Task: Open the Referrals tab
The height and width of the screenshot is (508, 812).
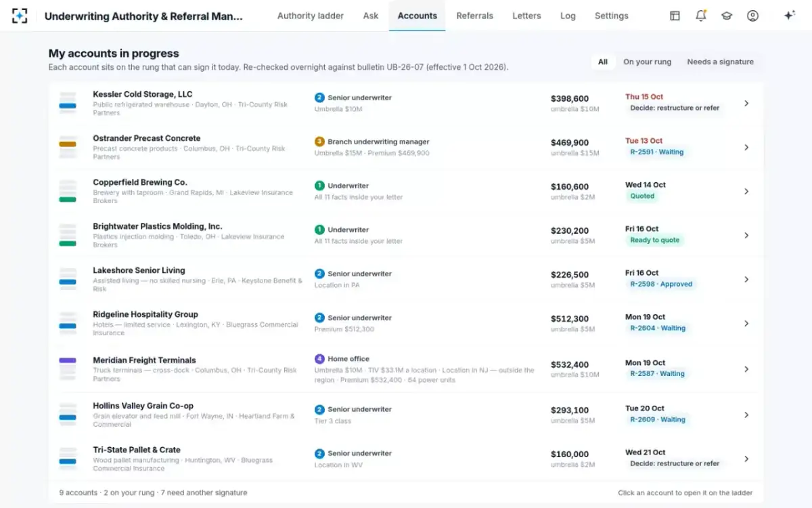Action: tap(474, 16)
